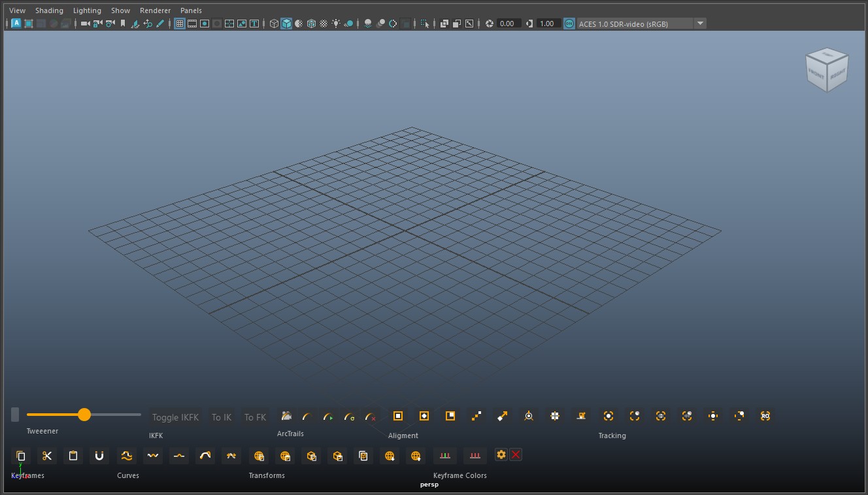The width and height of the screenshot is (868, 495).
Task: Toggle the film gate overlay button
Action: [192, 24]
